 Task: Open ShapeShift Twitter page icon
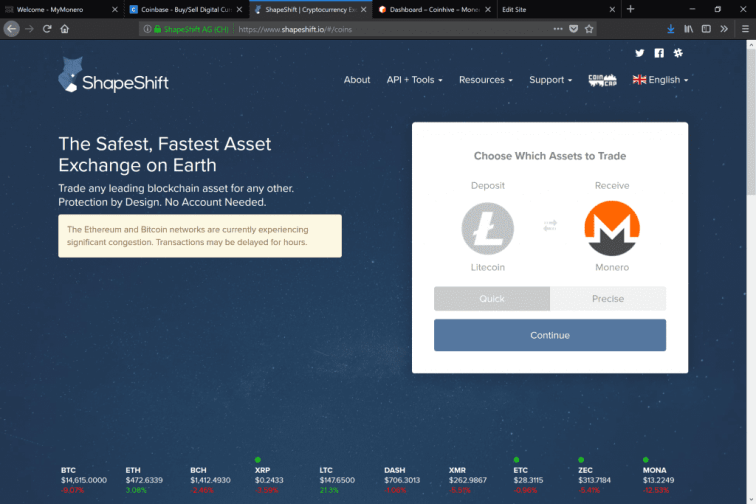(639, 53)
